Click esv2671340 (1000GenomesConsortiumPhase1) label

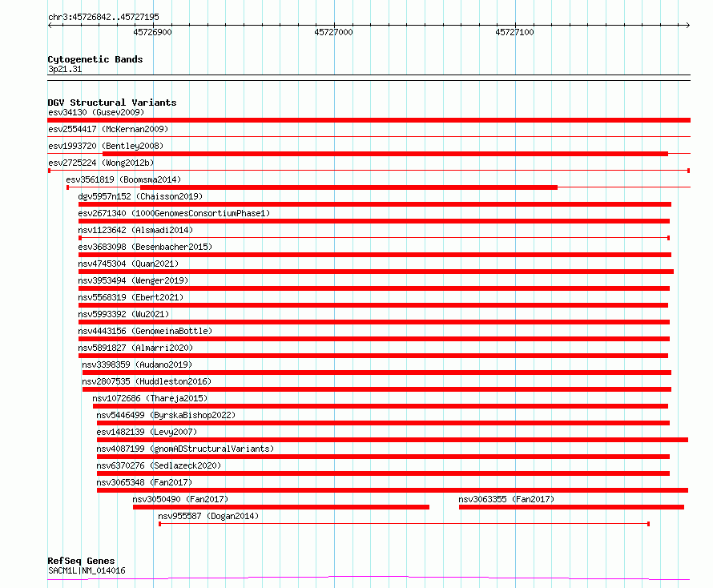point(174,213)
